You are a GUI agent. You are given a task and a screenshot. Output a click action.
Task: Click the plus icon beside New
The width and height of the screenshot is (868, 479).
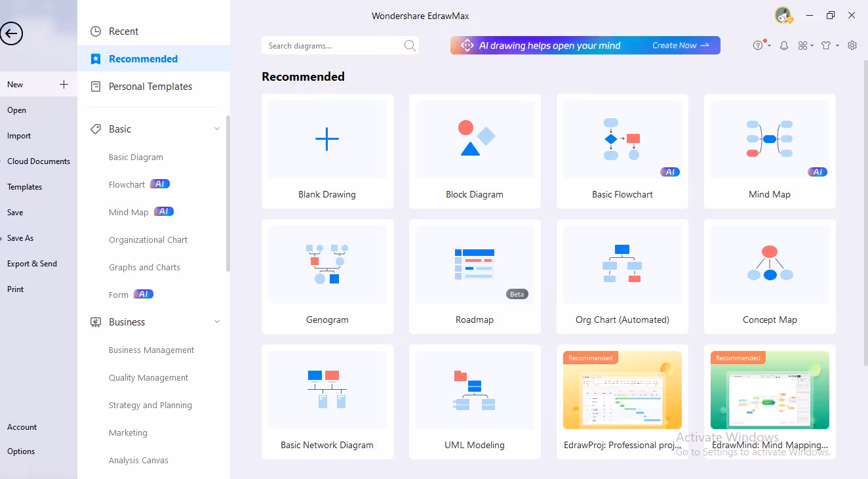(64, 84)
